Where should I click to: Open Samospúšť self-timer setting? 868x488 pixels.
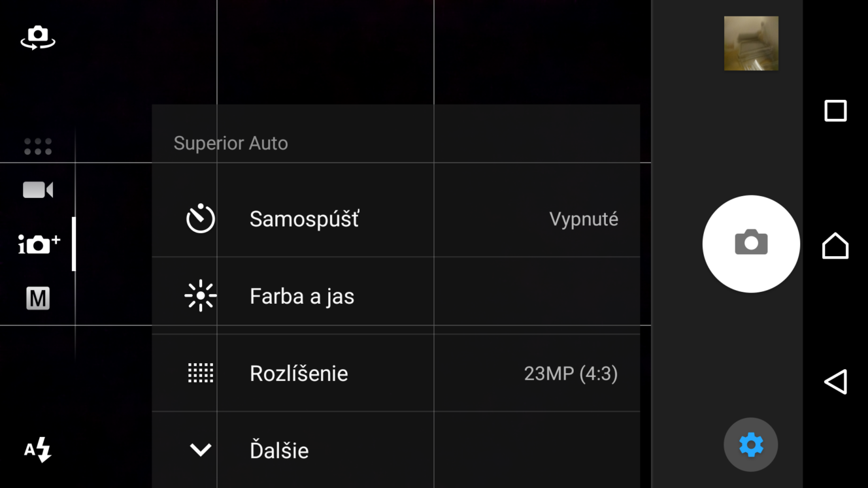click(395, 219)
